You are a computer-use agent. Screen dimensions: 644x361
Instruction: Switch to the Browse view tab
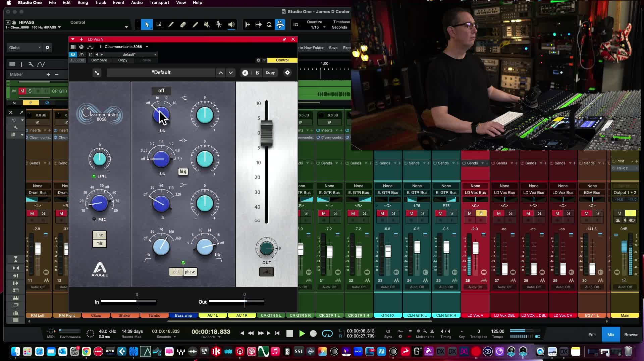point(631,334)
